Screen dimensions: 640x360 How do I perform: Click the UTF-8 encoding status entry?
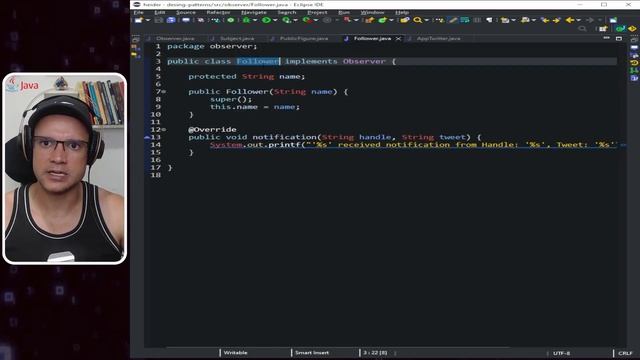pyautogui.click(x=562, y=353)
